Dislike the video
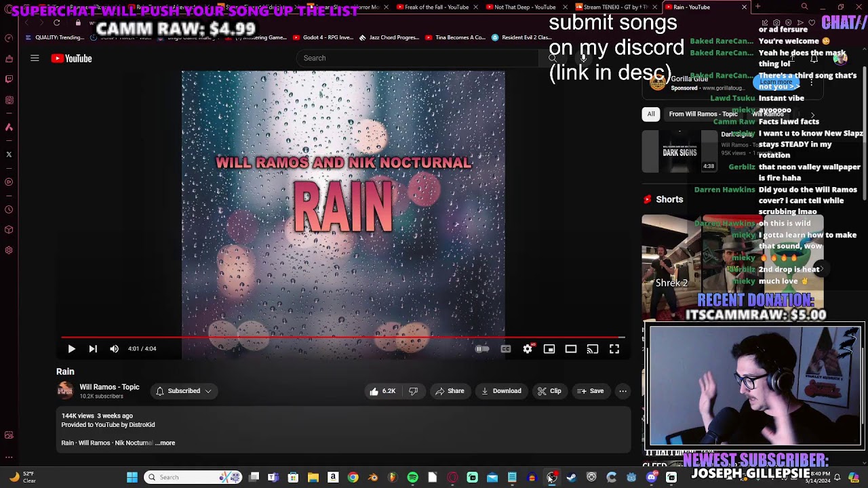 [x=413, y=391]
